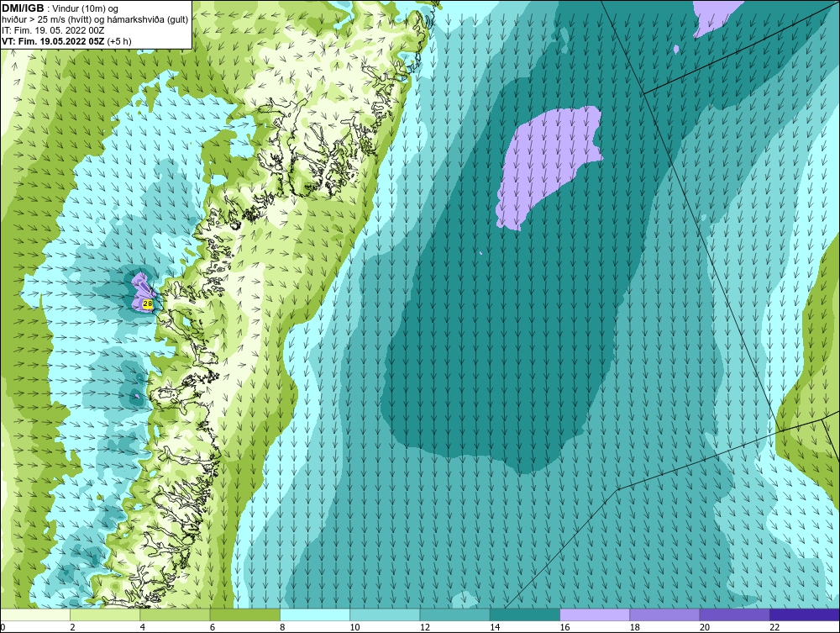
Task: Select the 10–12 m/s legend swatch
Action: coord(385,615)
